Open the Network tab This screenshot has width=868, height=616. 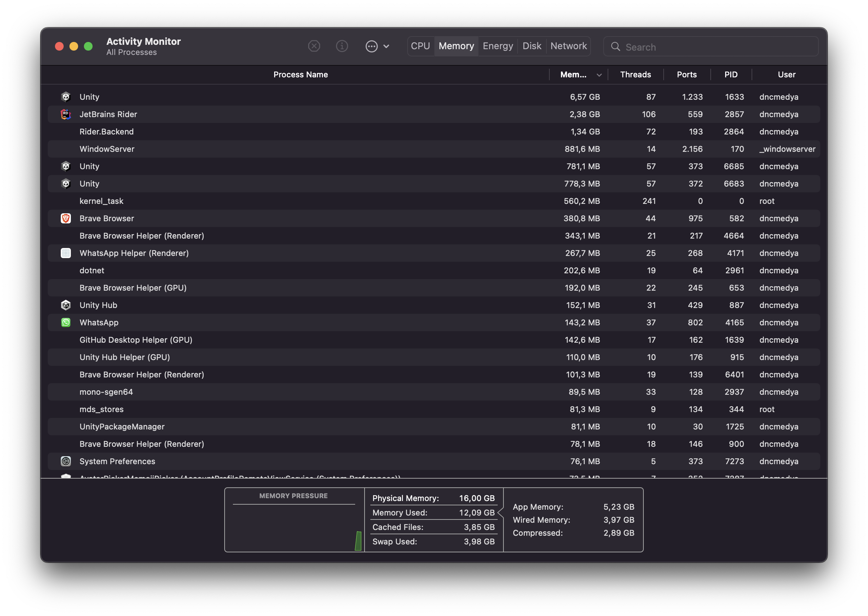[568, 46]
